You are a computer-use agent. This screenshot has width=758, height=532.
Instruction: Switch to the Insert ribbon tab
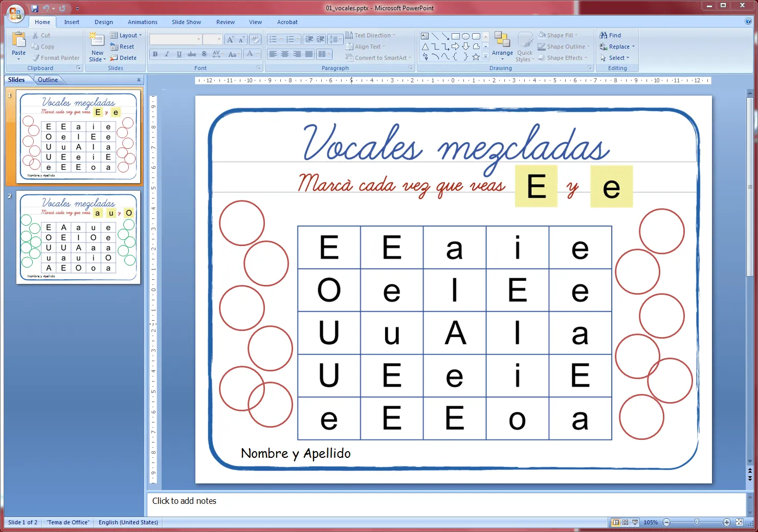72,22
